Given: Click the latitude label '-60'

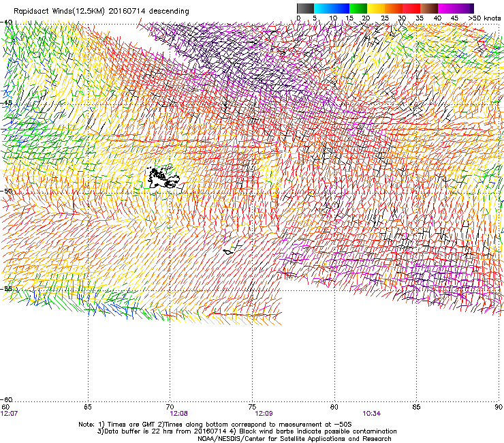Looking at the screenshot, I should pyautogui.click(x=6, y=399).
